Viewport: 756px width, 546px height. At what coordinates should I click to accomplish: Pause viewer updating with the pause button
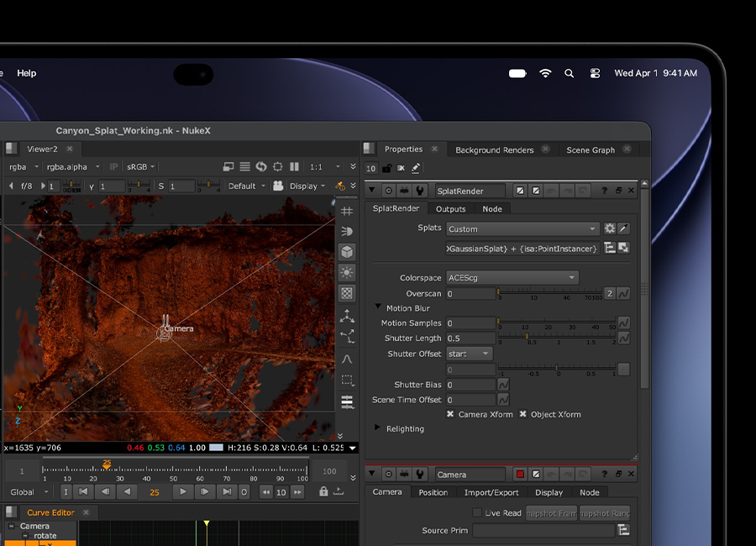tap(294, 167)
